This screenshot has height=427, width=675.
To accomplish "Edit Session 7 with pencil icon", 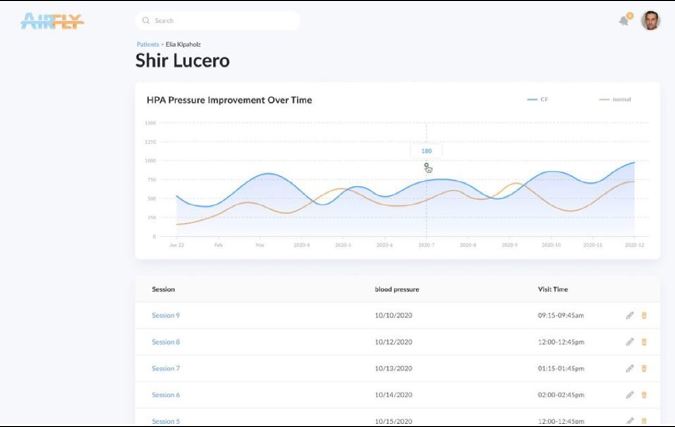I will (630, 368).
